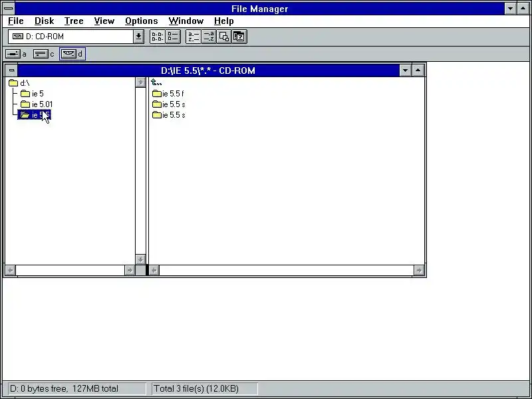
Task: Open the Window menu
Action: 186,21
